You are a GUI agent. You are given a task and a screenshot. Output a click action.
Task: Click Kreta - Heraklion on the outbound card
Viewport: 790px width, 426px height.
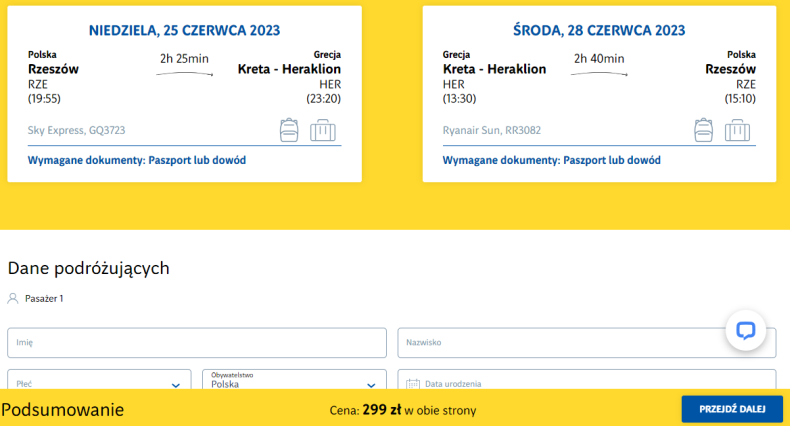tap(289, 69)
